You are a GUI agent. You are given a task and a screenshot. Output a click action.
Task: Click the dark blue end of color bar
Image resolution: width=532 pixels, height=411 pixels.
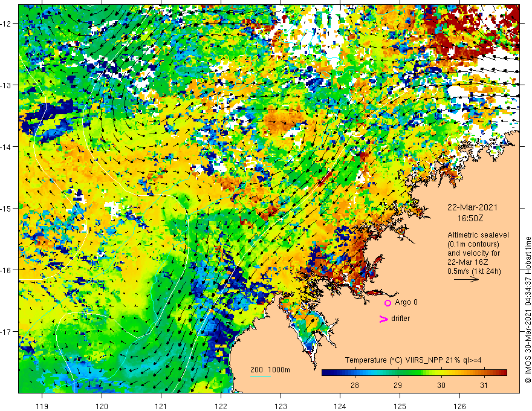[x=326, y=373]
